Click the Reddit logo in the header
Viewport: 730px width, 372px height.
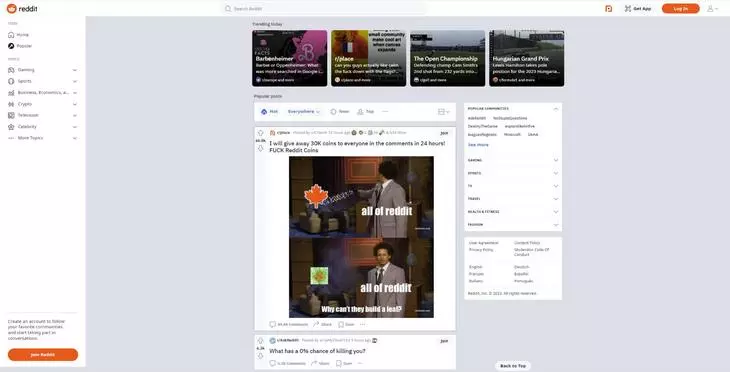(22, 8)
